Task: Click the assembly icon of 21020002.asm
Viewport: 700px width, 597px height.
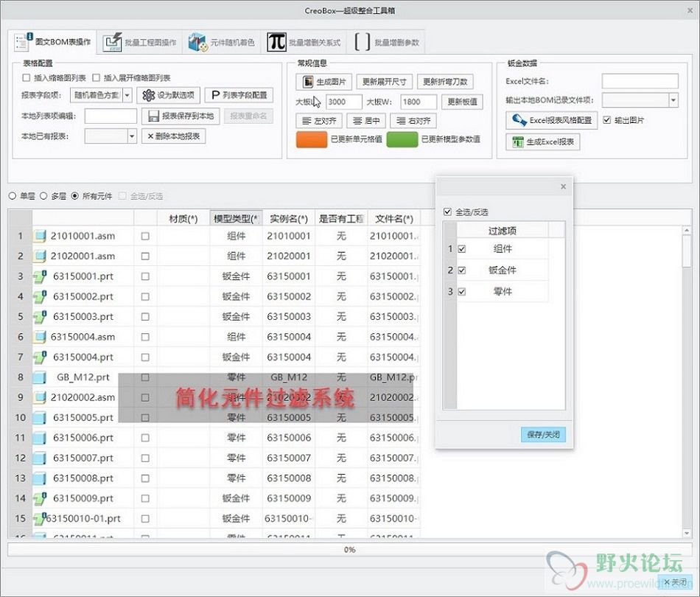Action: point(39,397)
